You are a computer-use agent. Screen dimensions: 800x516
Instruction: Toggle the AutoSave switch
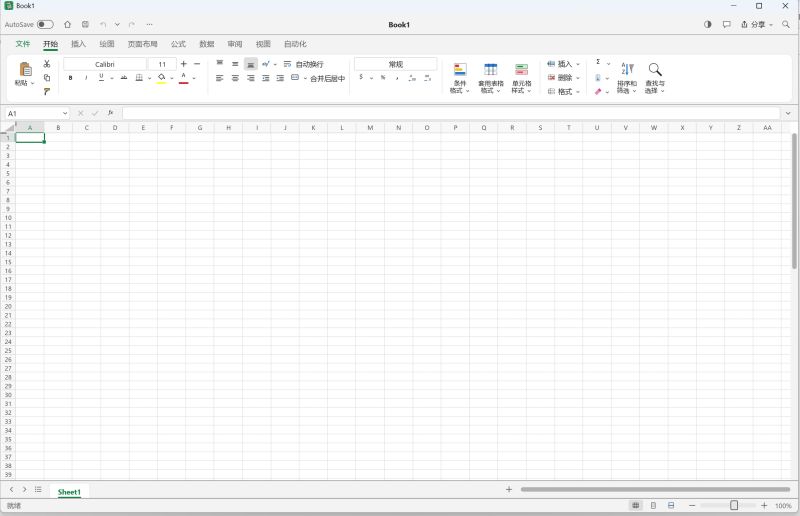45,24
